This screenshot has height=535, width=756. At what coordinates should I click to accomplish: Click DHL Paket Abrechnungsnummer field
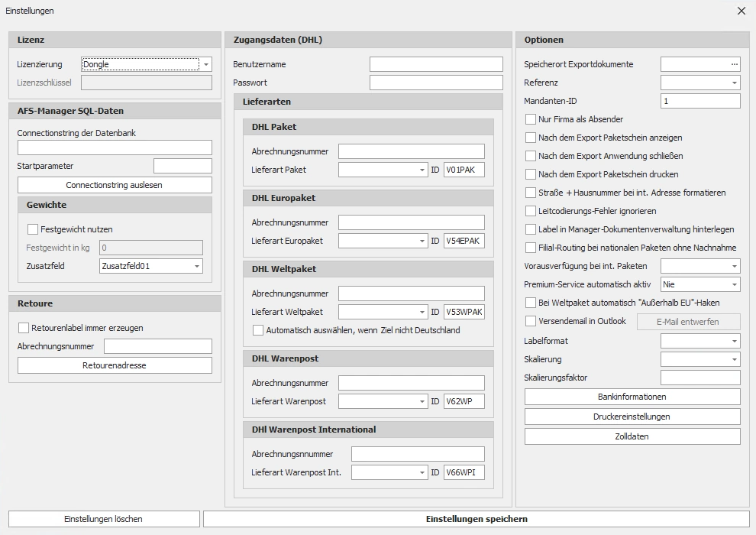(412, 151)
